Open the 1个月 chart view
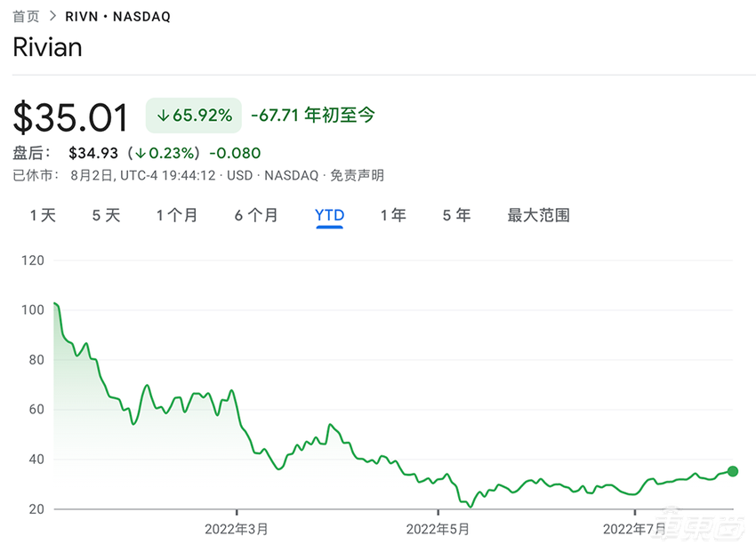756x552 pixels. click(x=177, y=215)
